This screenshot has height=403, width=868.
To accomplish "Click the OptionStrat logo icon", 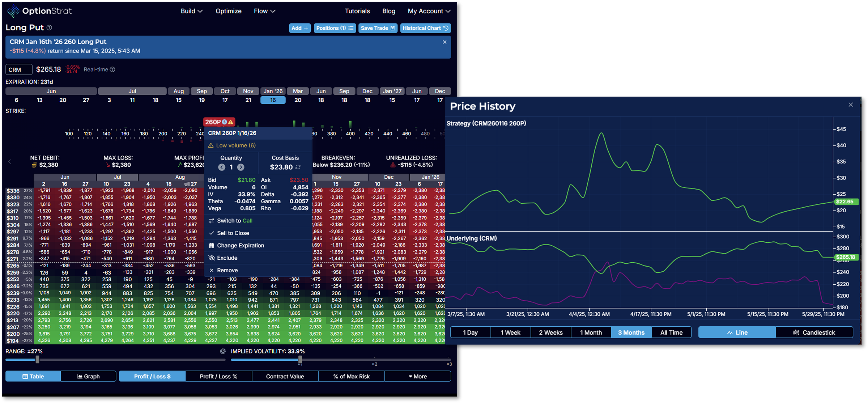I will coord(13,11).
